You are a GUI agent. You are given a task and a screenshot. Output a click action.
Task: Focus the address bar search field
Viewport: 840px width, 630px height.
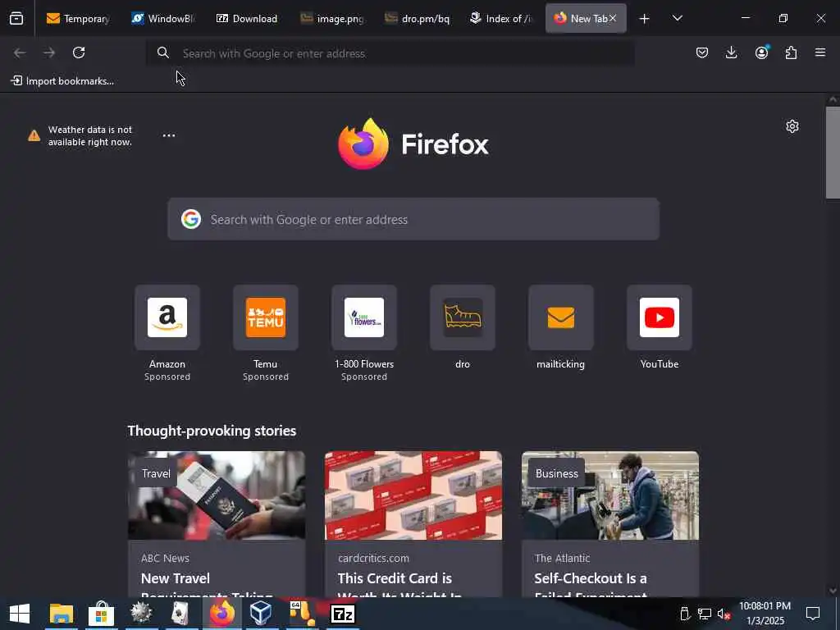coord(391,53)
